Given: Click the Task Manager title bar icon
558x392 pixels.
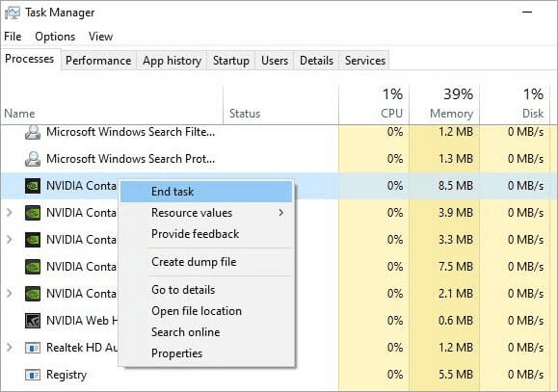Looking at the screenshot, I should pos(13,13).
